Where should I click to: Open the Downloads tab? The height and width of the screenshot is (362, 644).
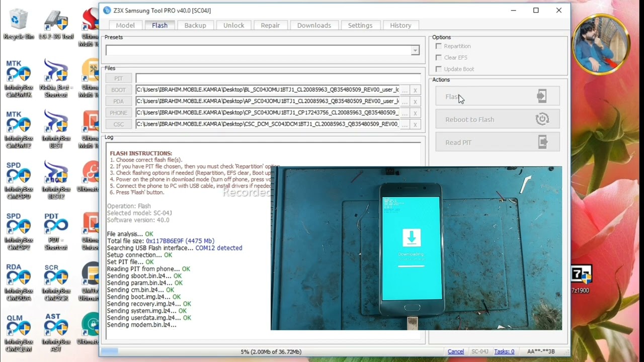pyautogui.click(x=314, y=25)
